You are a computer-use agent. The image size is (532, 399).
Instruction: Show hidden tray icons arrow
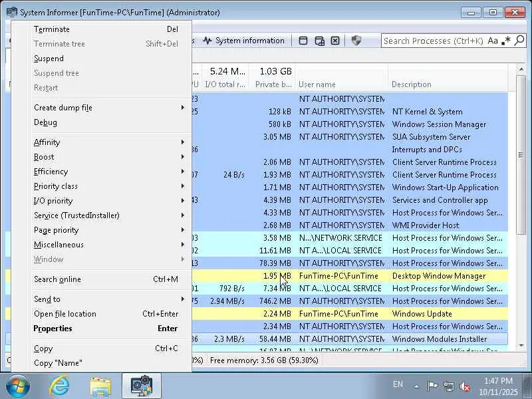(x=417, y=386)
